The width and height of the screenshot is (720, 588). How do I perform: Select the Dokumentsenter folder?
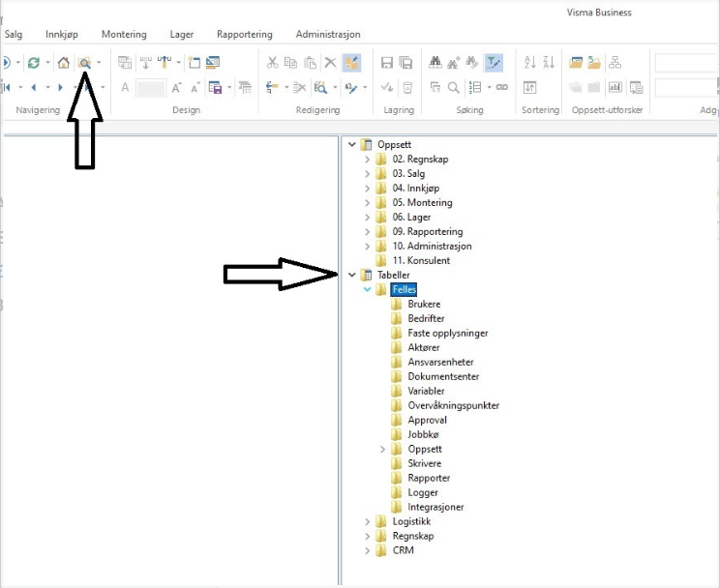[x=443, y=376]
